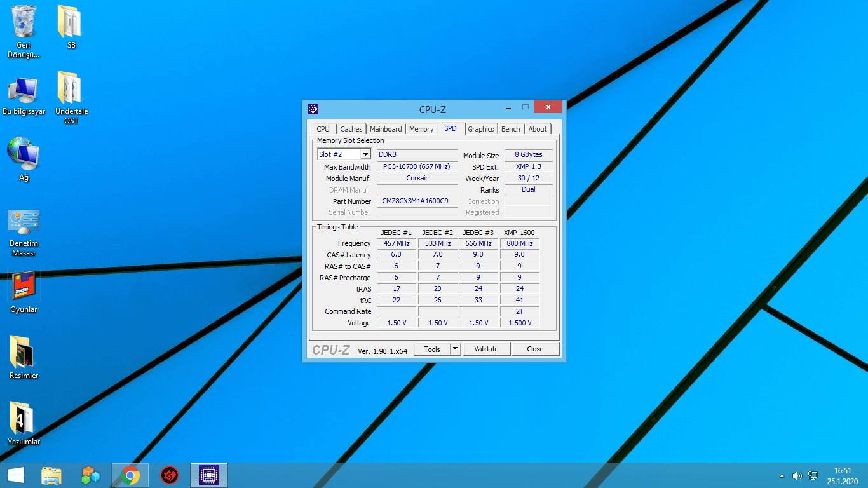Open the Graphics tab
868x488 pixels.
point(481,129)
